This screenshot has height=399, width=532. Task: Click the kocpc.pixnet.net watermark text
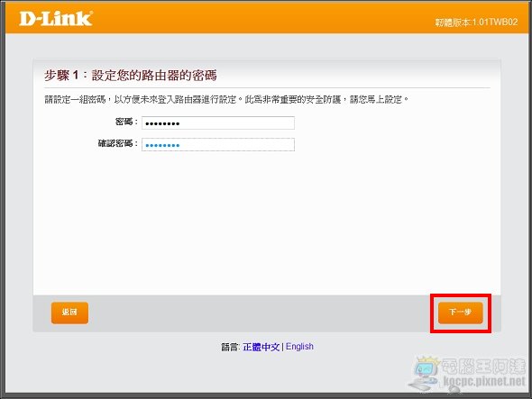tap(484, 381)
